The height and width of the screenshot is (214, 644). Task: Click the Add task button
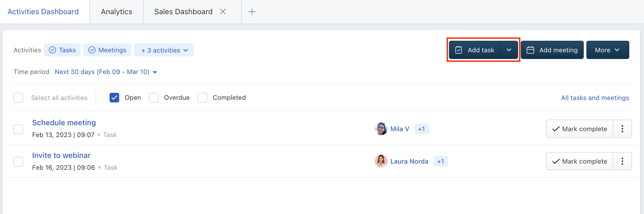coord(474,50)
